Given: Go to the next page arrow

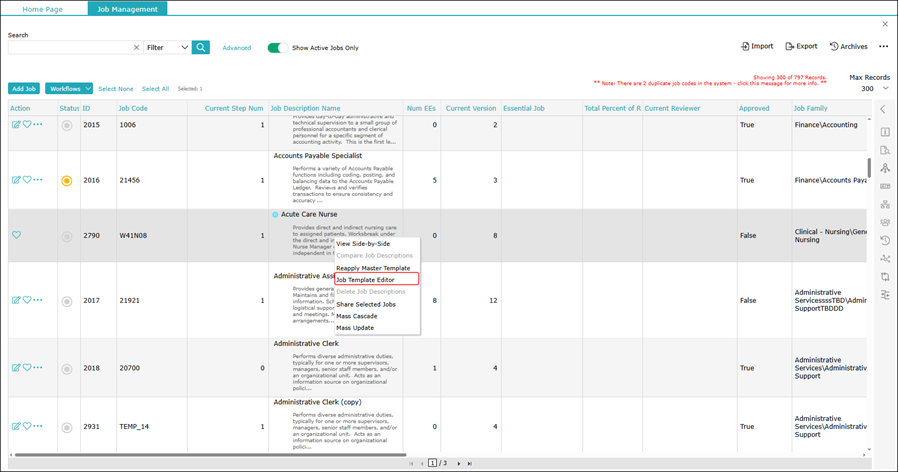Looking at the screenshot, I should 459,463.
